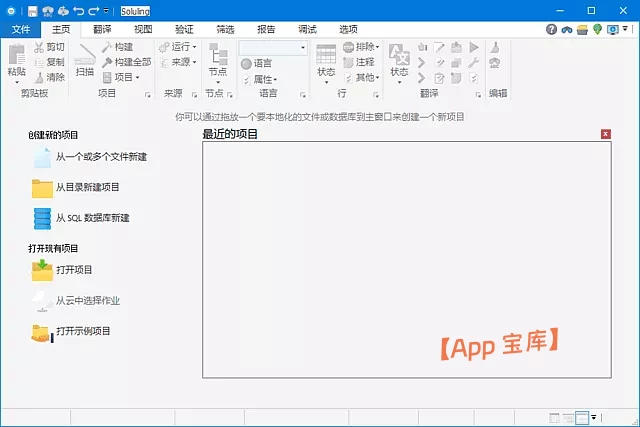The image size is (640, 427).
Task: Open the File (文件) menu
Action: click(x=20, y=29)
